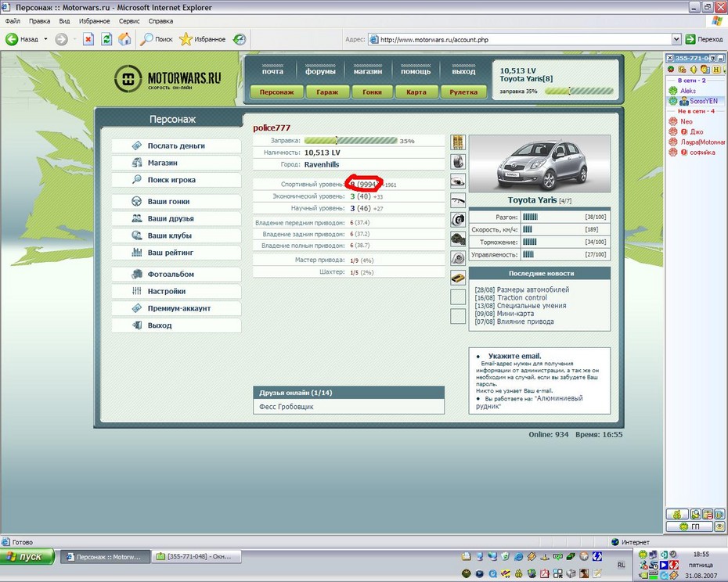Click the fuel gauge bar in header
Screen dimensions: 728x582
pyautogui.click(x=579, y=92)
